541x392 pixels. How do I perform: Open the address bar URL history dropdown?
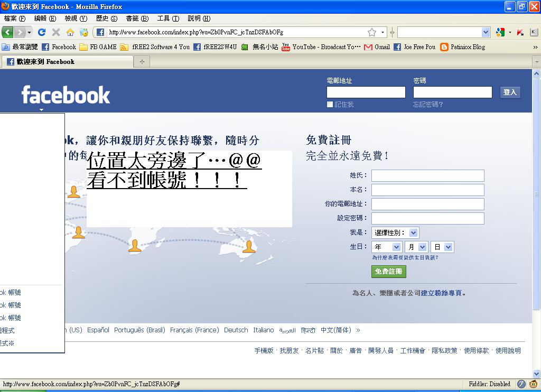click(383, 32)
